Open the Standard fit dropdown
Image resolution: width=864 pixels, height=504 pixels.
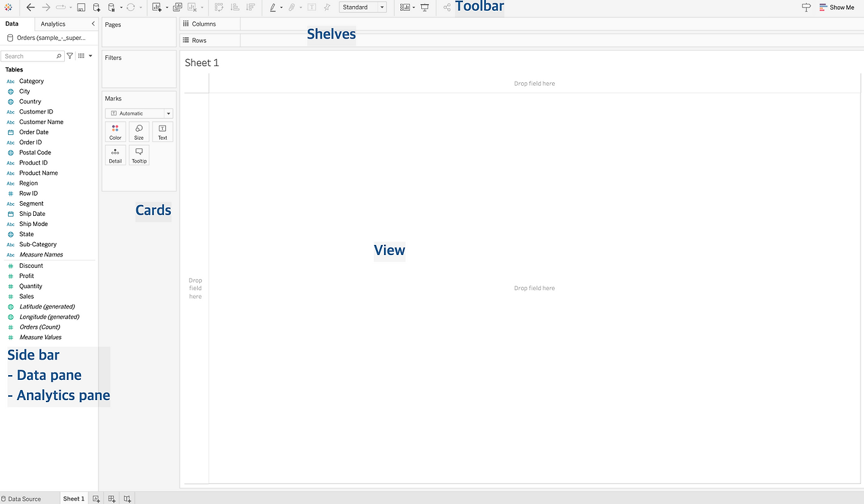pyautogui.click(x=363, y=7)
